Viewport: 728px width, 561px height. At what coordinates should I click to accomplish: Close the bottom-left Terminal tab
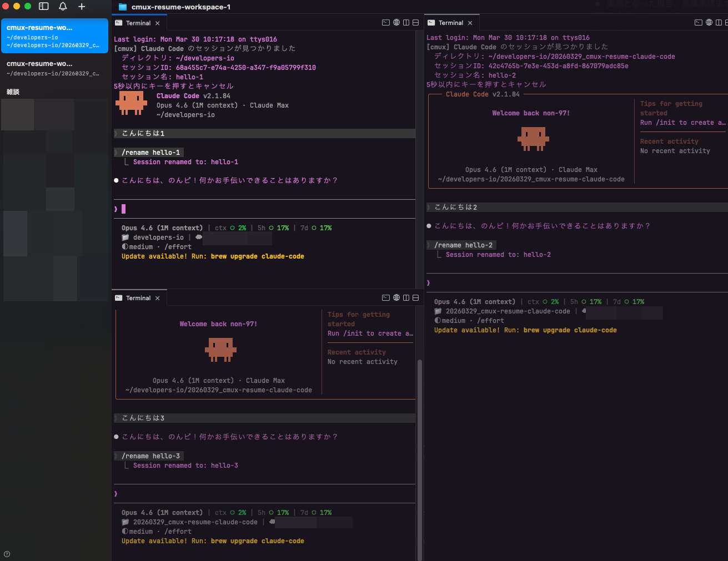(x=157, y=298)
